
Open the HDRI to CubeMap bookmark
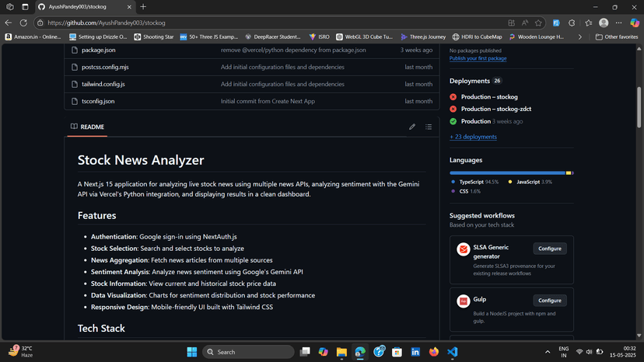(x=478, y=37)
